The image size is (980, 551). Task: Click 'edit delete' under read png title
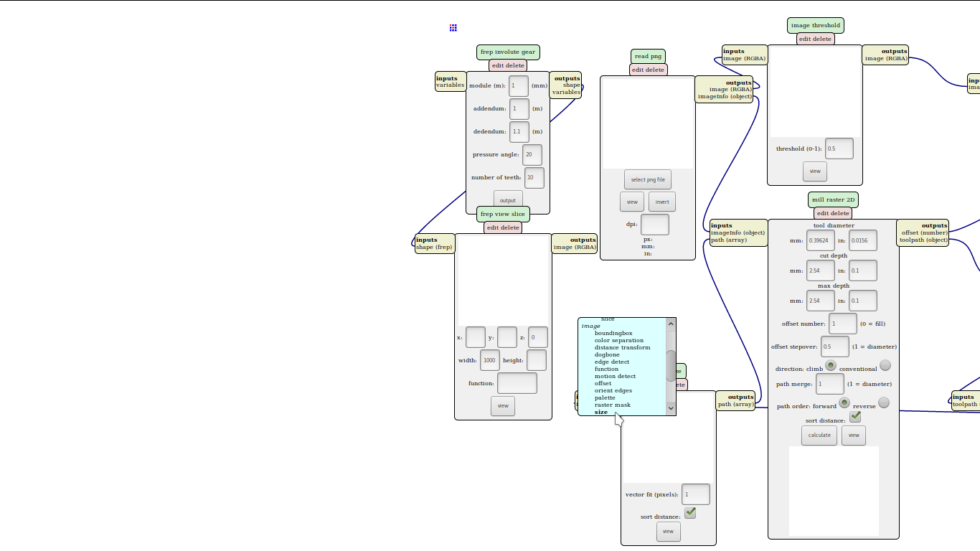coord(648,70)
